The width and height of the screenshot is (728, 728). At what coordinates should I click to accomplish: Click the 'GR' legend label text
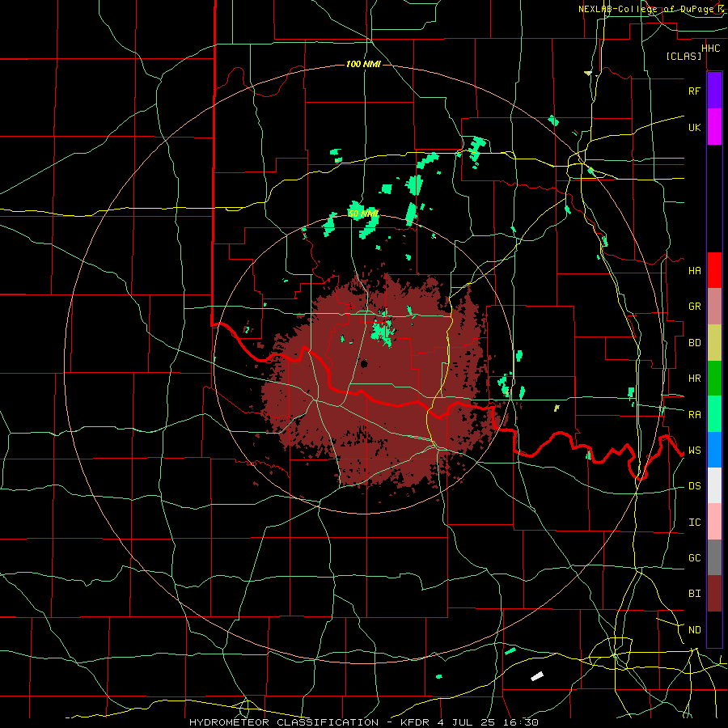point(694,307)
